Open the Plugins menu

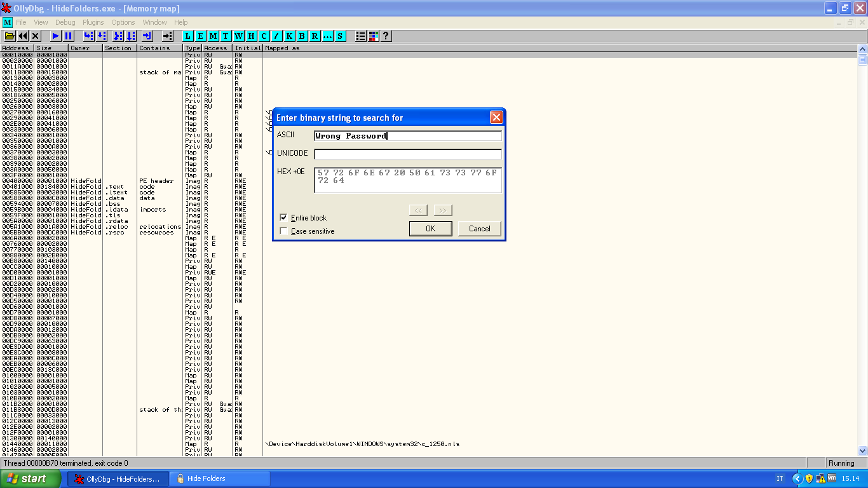(x=93, y=22)
